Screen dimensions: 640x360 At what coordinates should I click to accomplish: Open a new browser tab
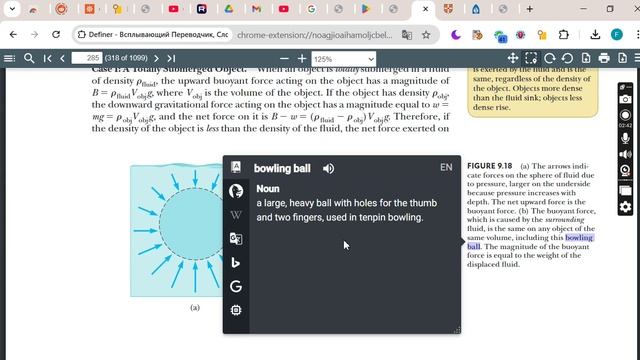coord(529,9)
